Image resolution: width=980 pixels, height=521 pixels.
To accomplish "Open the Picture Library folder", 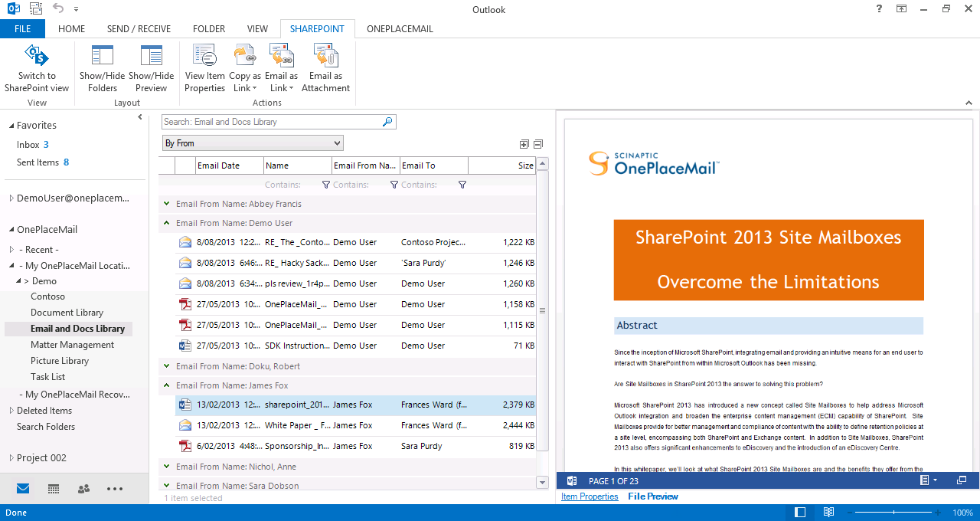I will pyautogui.click(x=60, y=361).
